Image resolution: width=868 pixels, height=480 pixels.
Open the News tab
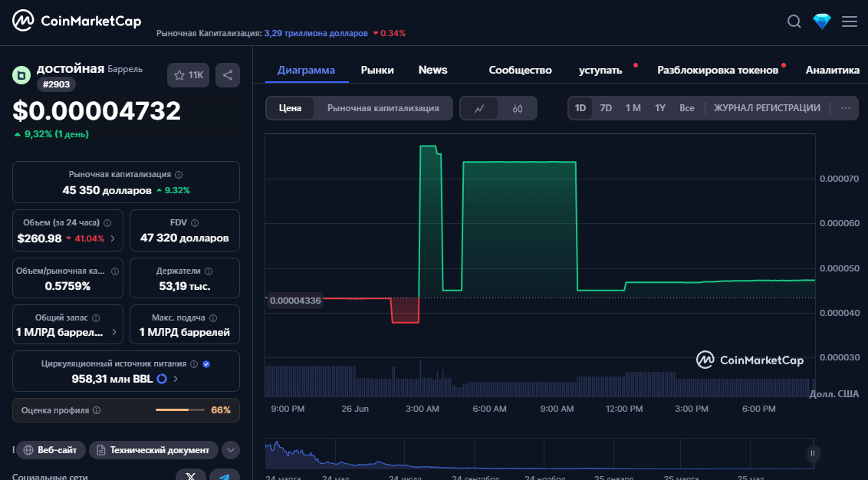tap(433, 71)
